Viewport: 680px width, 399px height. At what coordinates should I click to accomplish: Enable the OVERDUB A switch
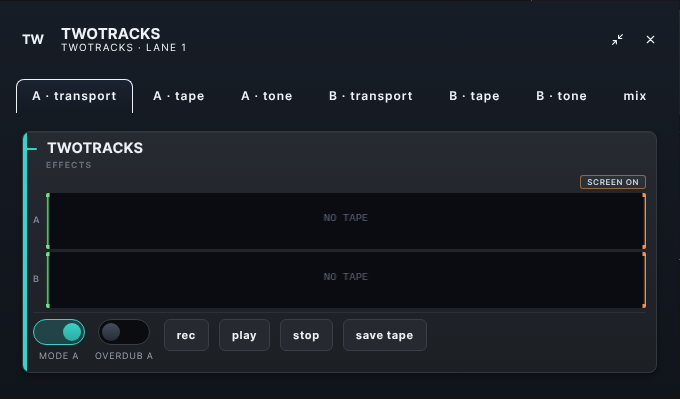click(124, 333)
